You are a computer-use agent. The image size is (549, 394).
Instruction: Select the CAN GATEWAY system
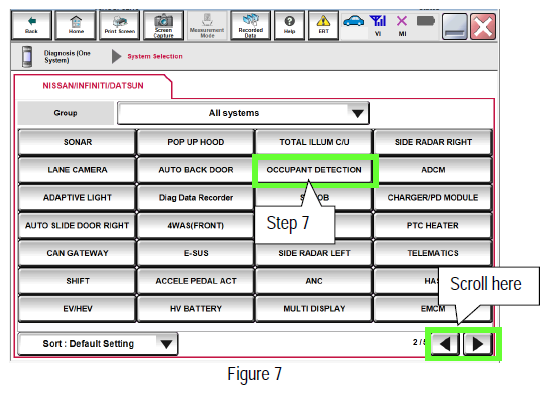point(77,253)
